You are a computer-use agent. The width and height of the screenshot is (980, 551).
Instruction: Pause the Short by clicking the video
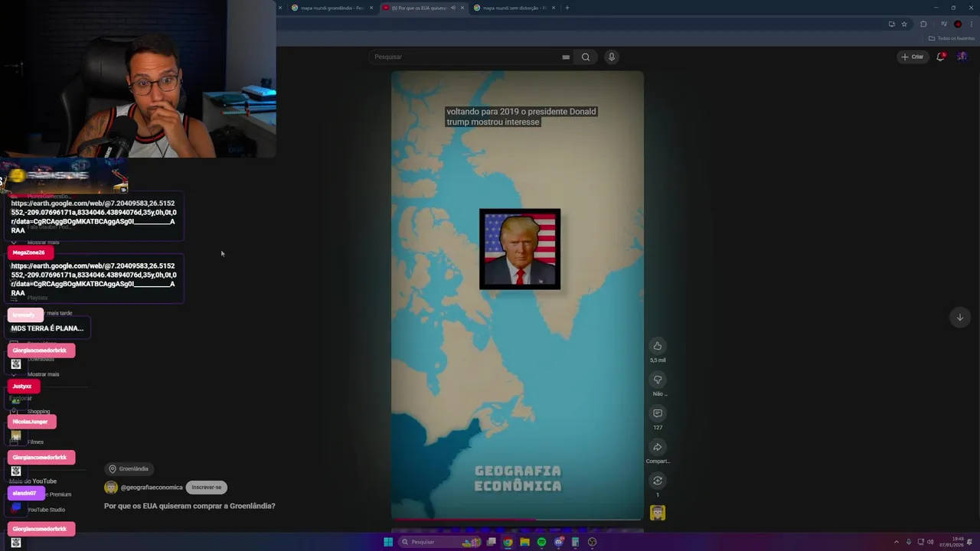coord(518,295)
